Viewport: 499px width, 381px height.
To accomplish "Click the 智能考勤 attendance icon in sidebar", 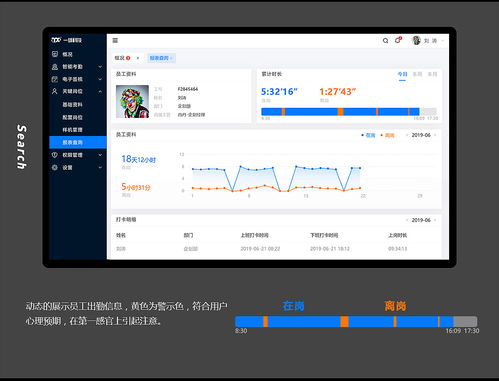I will click(55, 67).
